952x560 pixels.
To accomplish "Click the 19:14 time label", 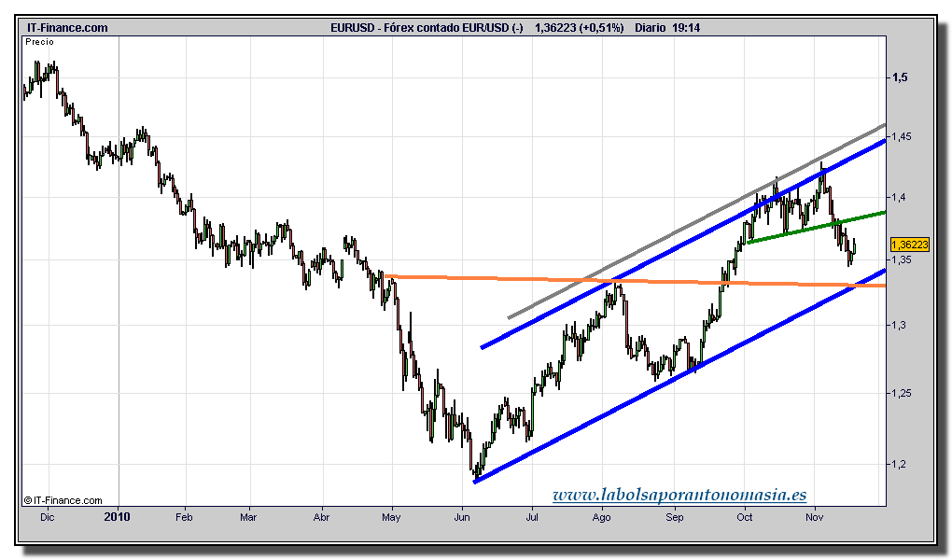I will pyautogui.click(x=686, y=27).
